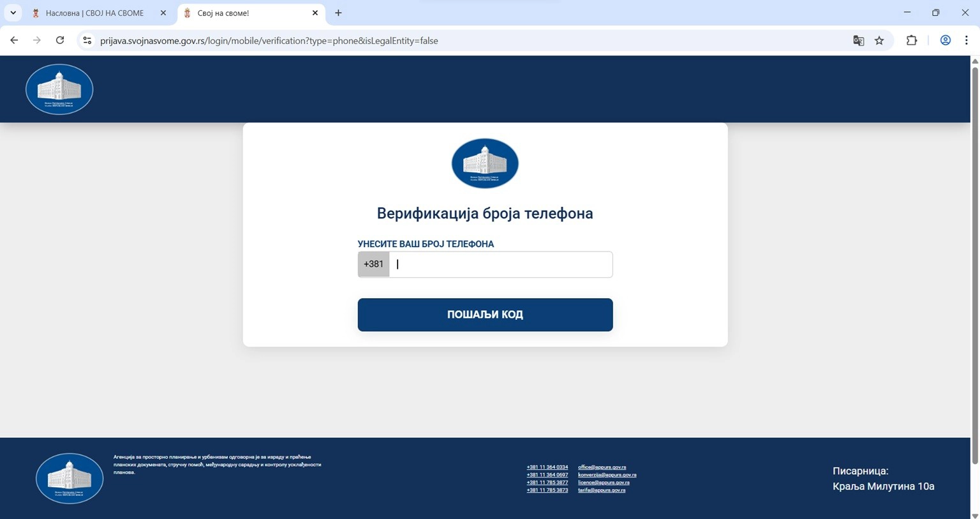Minimize the browser window
The image size is (980, 519).
[x=907, y=13]
